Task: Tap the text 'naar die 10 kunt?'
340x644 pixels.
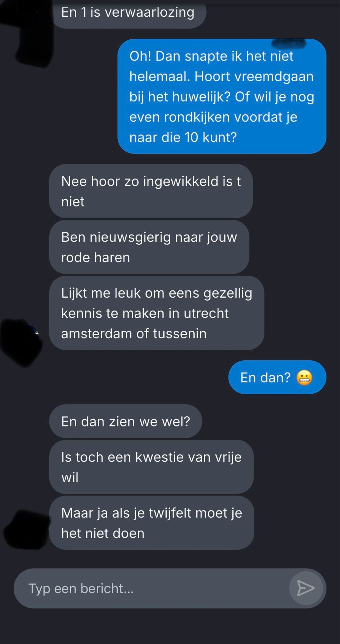Action: click(183, 137)
